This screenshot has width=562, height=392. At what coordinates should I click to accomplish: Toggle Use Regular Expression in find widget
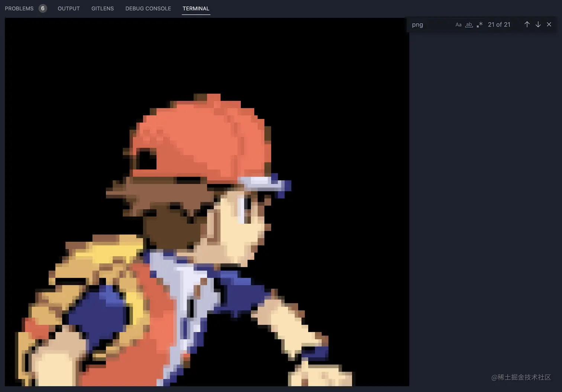(x=479, y=25)
